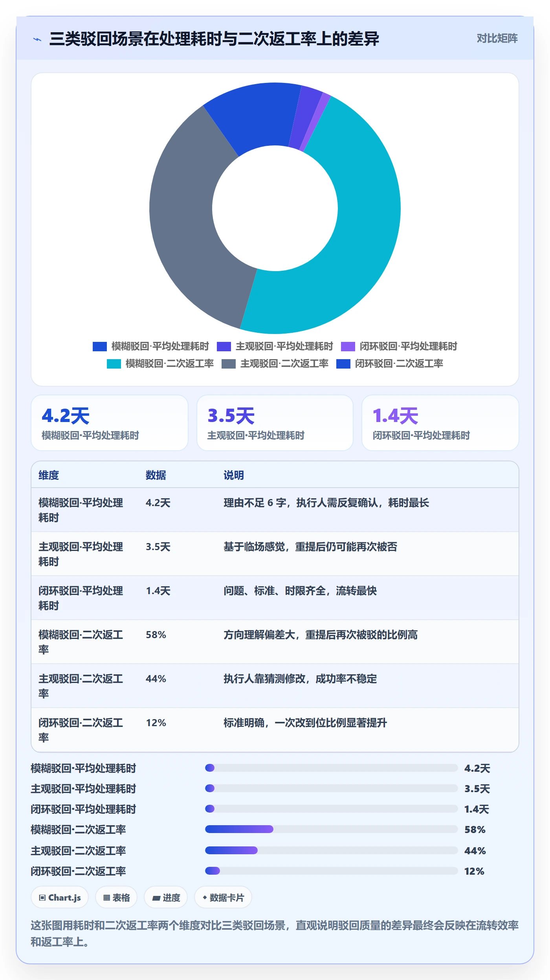Click the 说明 column header

pyautogui.click(x=234, y=475)
